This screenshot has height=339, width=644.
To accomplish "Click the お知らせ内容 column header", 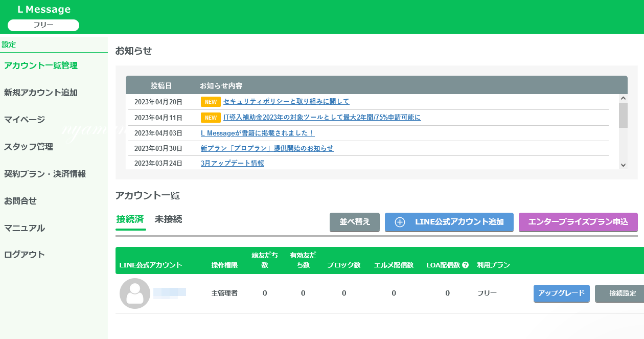I will [x=221, y=85].
